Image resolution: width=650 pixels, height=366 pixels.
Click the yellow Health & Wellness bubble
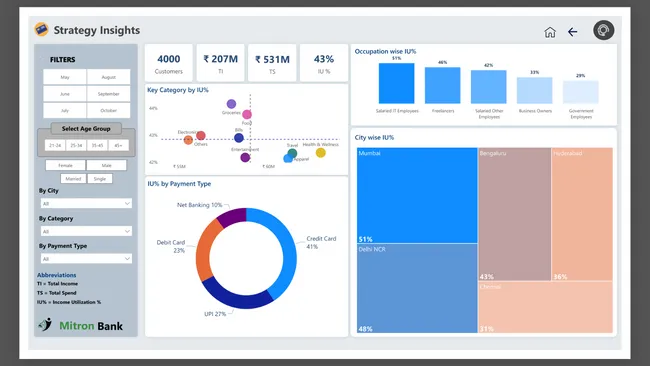click(320, 153)
